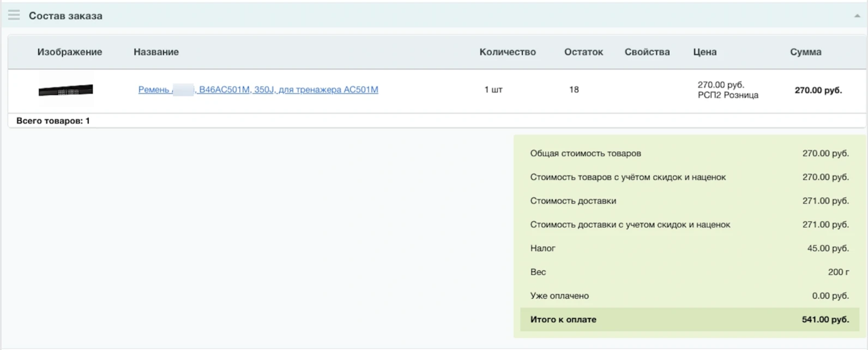Click the Уже оплачено row label
868x350 pixels.
coord(559,295)
